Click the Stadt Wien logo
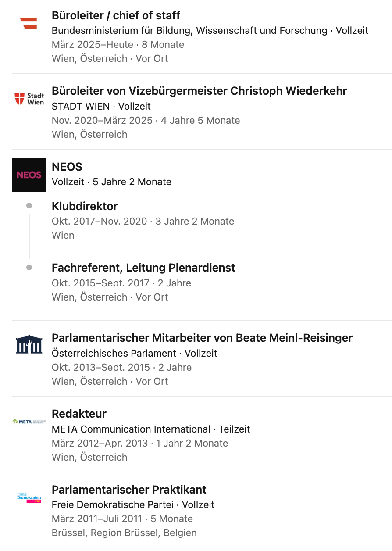Viewport: 392px width, 551px height. click(x=29, y=99)
